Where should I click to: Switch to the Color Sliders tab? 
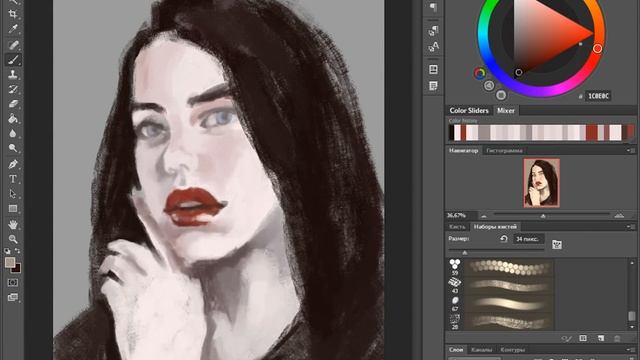pyautogui.click(x=469, y=110)
